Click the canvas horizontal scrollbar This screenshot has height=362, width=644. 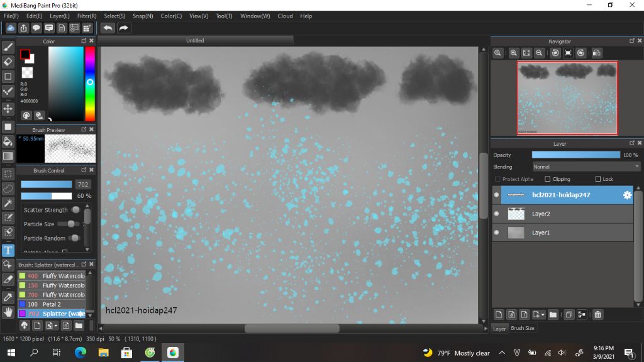point(292,329)
